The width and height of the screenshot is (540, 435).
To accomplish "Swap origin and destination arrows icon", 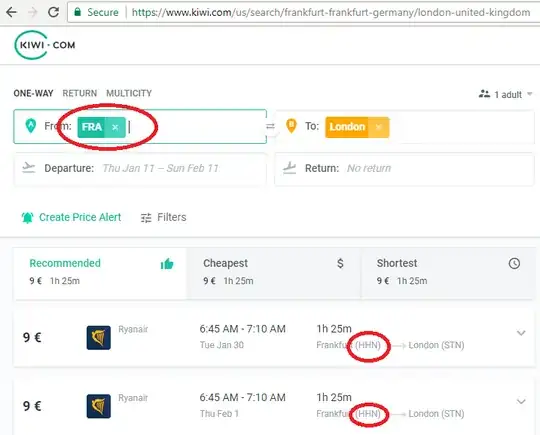I will click(270, 126).
